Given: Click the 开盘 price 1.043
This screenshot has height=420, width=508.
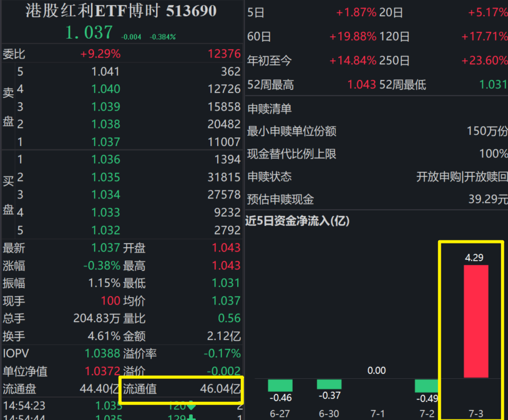Looking at the screenshot, I should pyautogui.click(x=226, y=248).
